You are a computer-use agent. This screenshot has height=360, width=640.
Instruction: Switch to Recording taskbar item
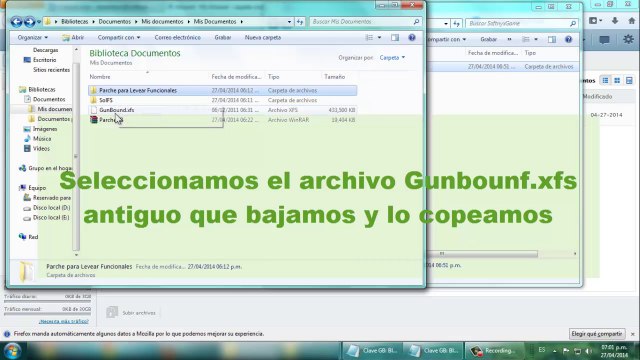point(494,351)
